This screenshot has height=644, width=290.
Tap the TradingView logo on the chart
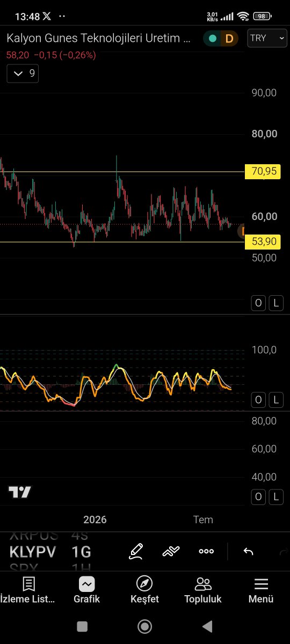20,492
